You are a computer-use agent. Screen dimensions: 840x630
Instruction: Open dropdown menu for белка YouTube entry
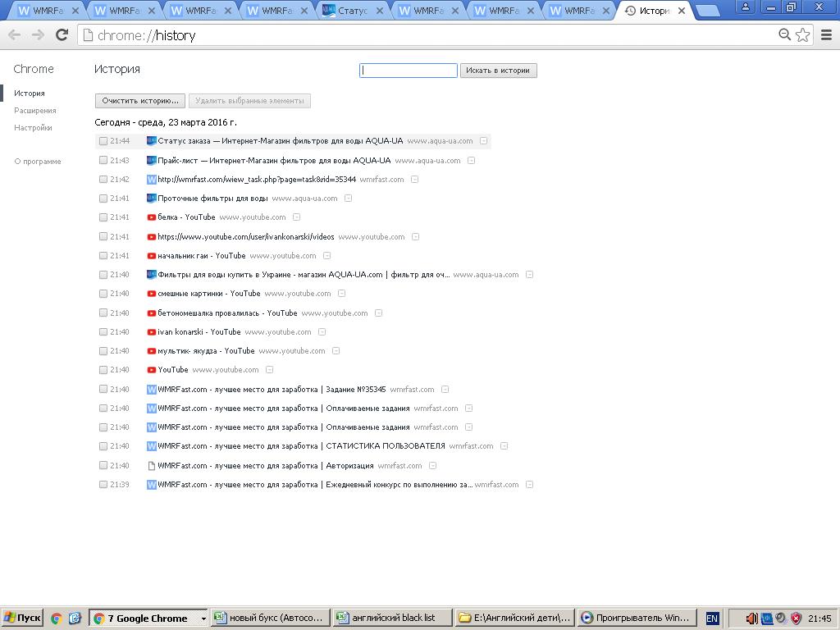click(x=297, y=217)
